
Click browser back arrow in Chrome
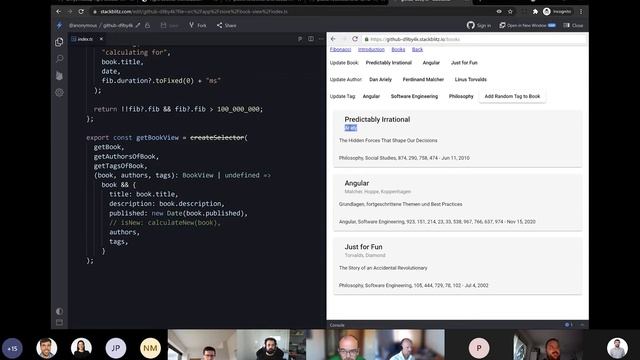(59, 11)
